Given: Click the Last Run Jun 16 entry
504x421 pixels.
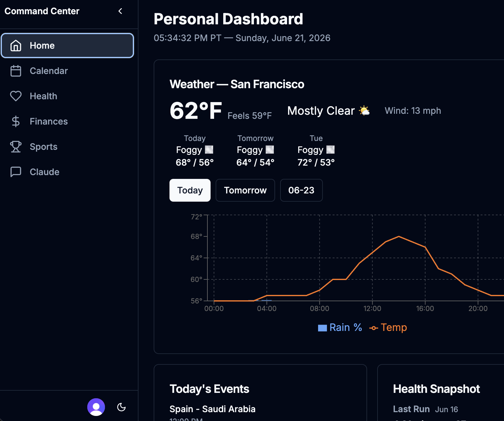Looking at the screenshot, I should click(425, 409).
